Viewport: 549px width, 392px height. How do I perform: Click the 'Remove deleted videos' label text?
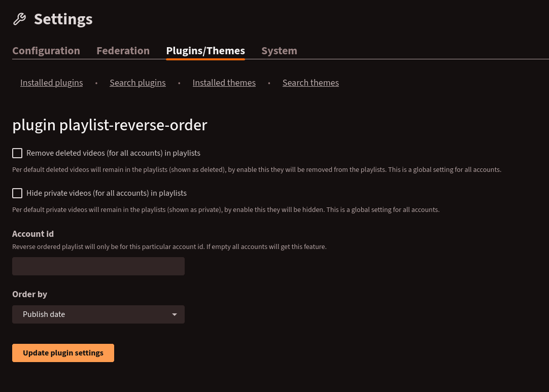[113, 153]
